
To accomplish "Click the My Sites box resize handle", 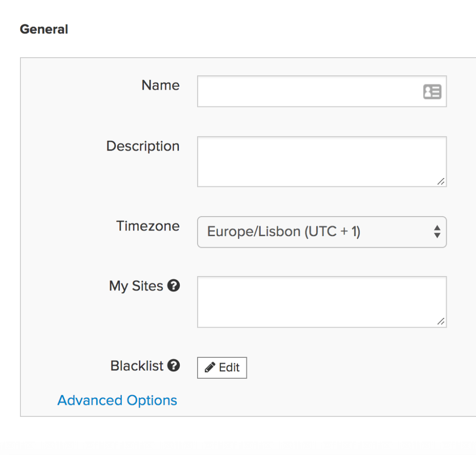I will click(x=441, y=322).
